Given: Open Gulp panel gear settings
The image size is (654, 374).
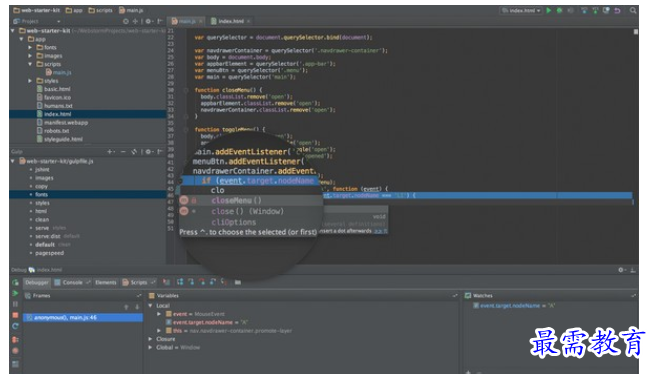Looking at the screenshot, I should 148,152.
